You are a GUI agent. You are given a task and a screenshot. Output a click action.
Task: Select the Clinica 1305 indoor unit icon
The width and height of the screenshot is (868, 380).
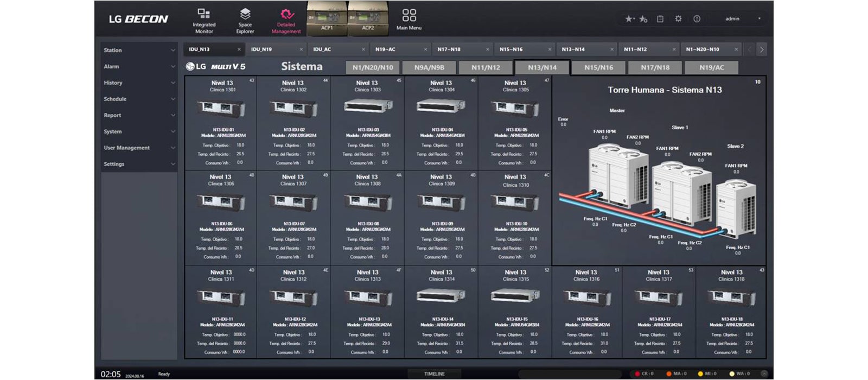pos(515,108)
